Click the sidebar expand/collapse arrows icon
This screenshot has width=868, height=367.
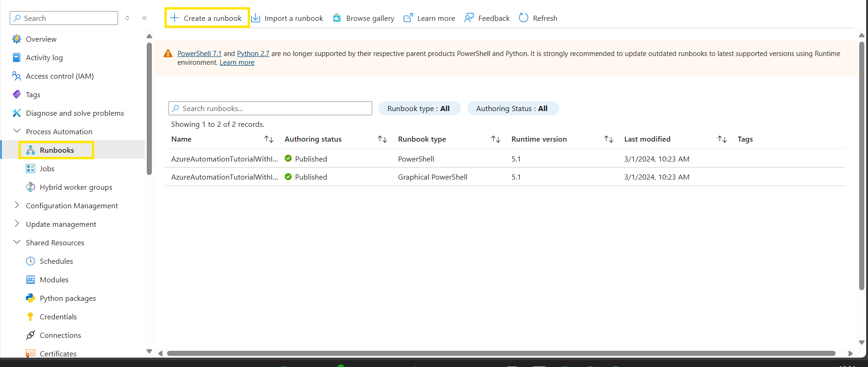(x=127, y=18)
